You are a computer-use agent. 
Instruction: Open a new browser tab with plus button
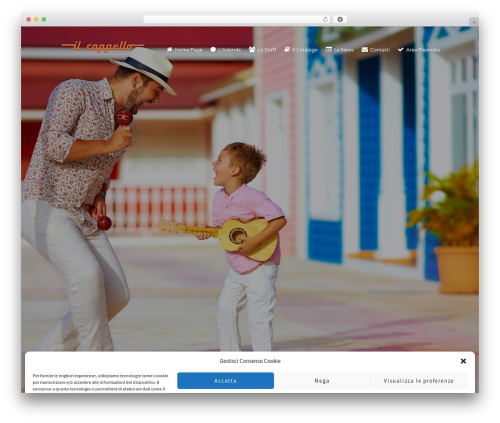(x=474, y=22)
